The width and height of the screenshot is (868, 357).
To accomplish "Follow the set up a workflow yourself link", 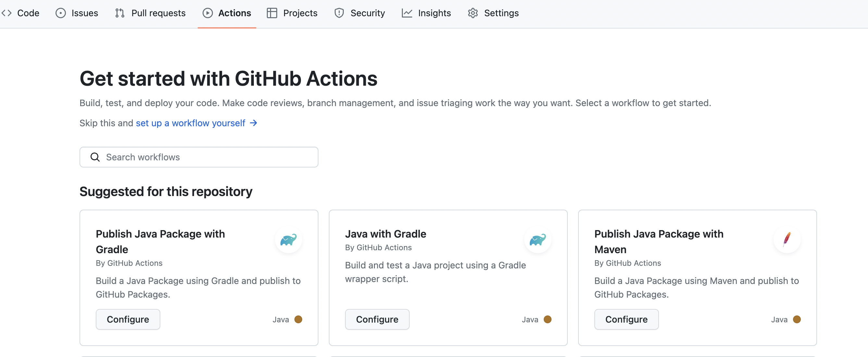I will coord(190,123).
